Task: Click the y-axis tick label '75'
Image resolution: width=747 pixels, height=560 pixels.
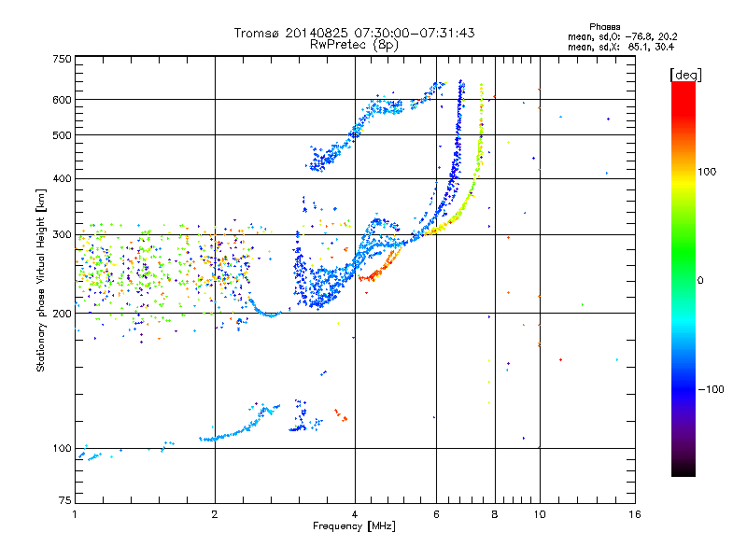Action: click(x=65, y=500)
